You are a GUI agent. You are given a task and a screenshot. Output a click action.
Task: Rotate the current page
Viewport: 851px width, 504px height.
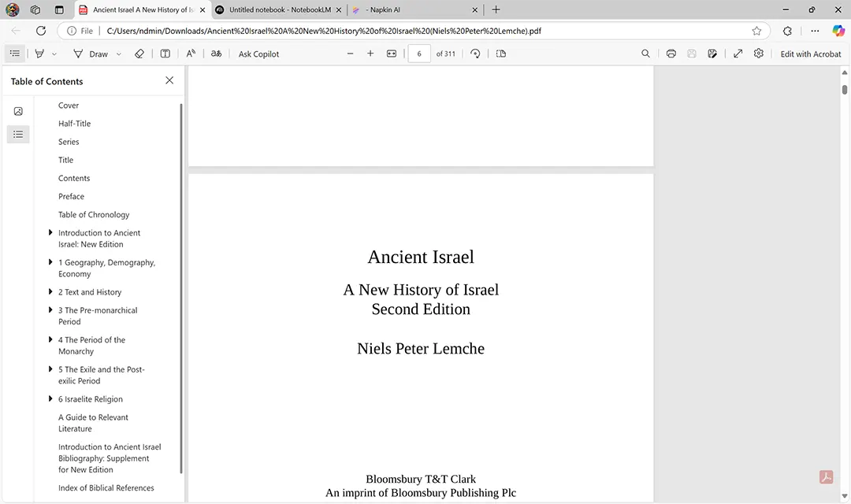[475, 54]
